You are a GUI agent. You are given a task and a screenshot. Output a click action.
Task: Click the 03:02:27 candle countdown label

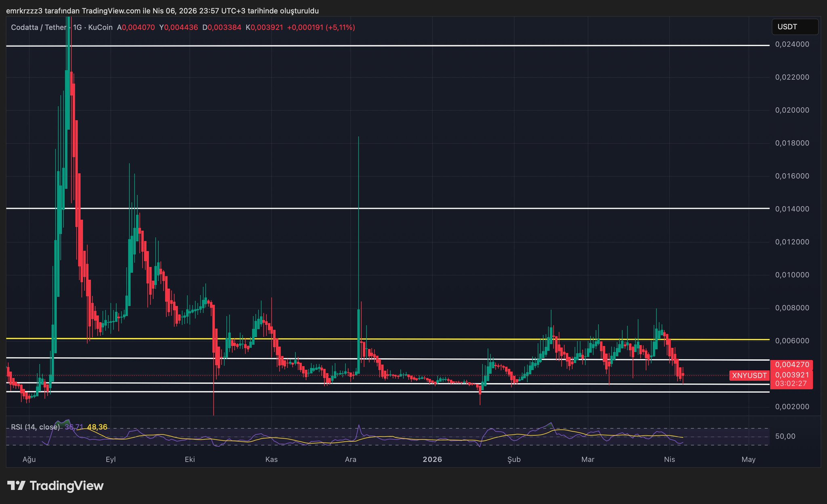[x=791, y=384]
